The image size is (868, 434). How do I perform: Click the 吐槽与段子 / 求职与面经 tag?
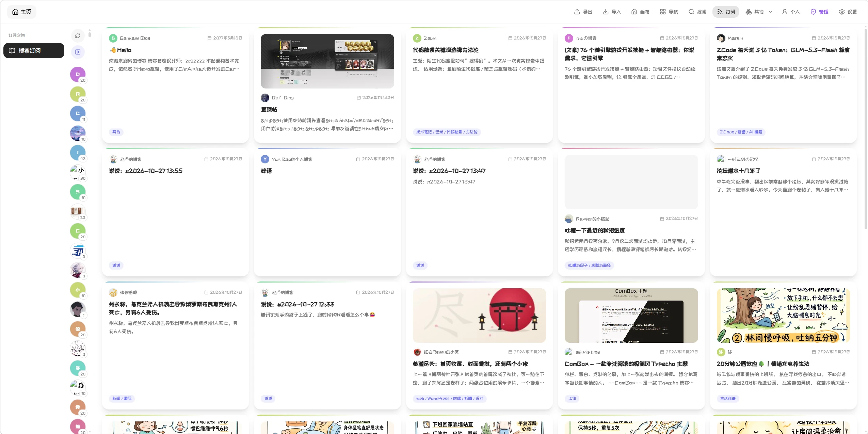click(589, 266)
